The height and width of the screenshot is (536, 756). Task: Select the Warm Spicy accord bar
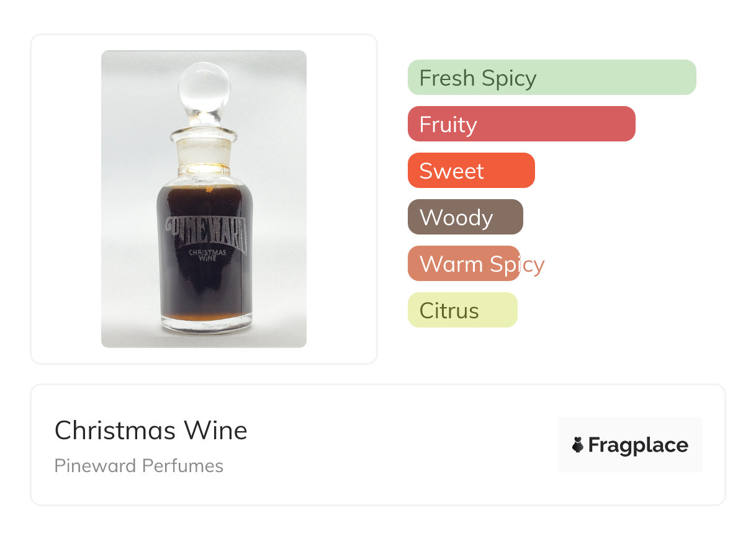[464, 264]
